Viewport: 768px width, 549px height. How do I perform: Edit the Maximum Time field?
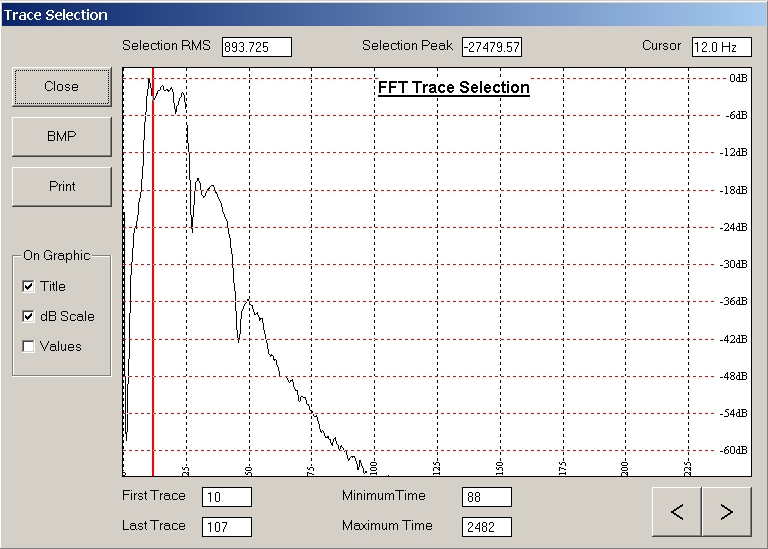coord(487,527)
